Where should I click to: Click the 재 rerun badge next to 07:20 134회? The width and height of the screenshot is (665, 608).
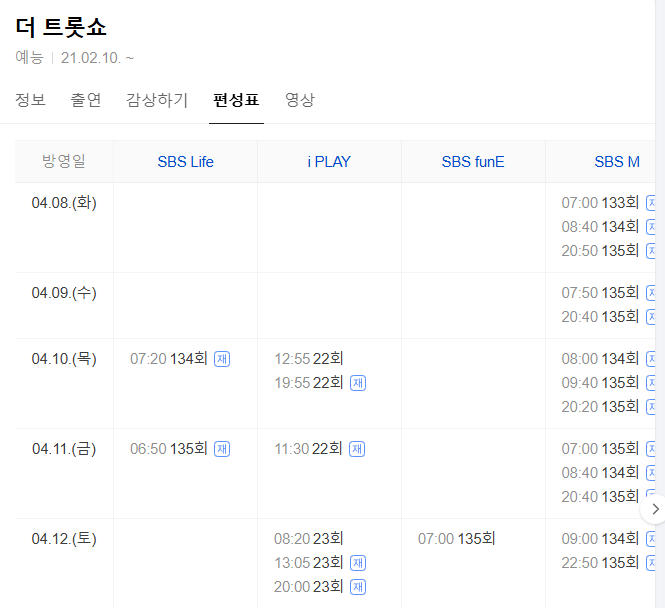click(222, 359)
